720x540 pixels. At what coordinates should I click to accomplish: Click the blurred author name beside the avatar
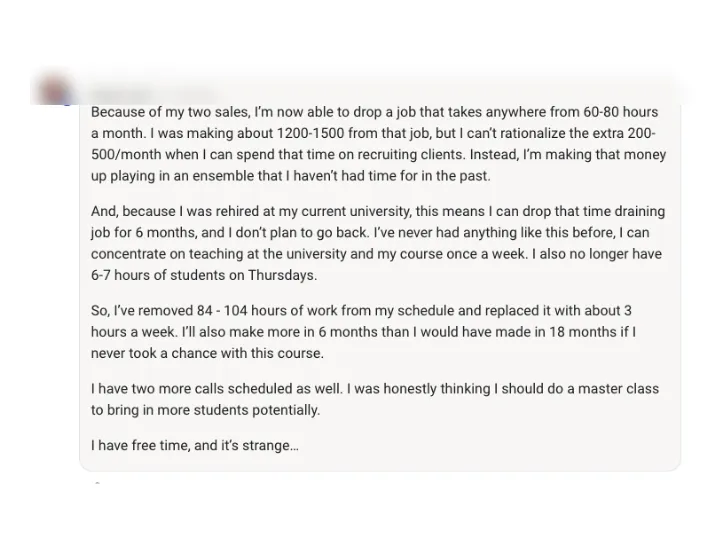coord(152,94)
